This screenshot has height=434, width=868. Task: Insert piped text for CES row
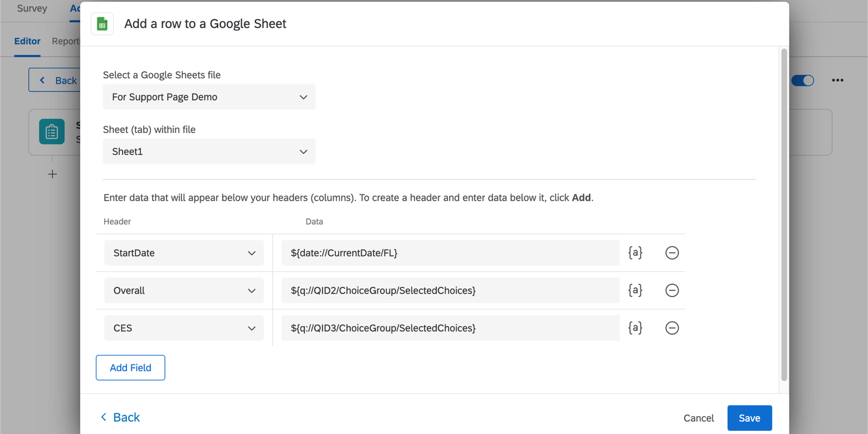pos(635,328)
